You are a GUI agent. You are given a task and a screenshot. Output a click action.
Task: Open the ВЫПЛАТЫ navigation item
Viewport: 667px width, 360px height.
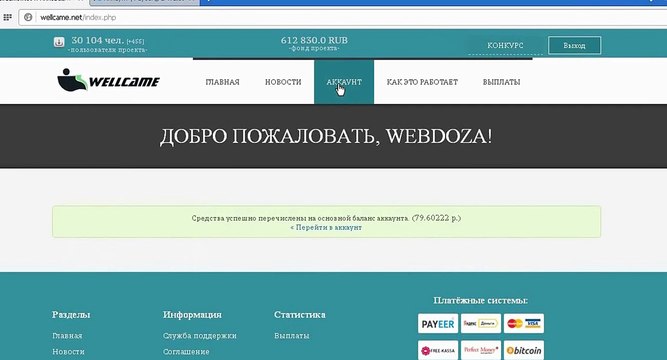click(x=502, y=82)
